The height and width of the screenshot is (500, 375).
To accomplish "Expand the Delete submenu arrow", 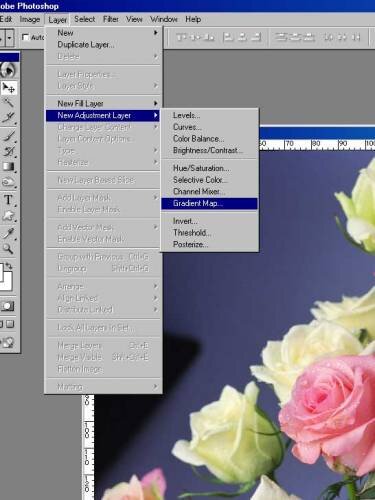I will tap(156, 56).
